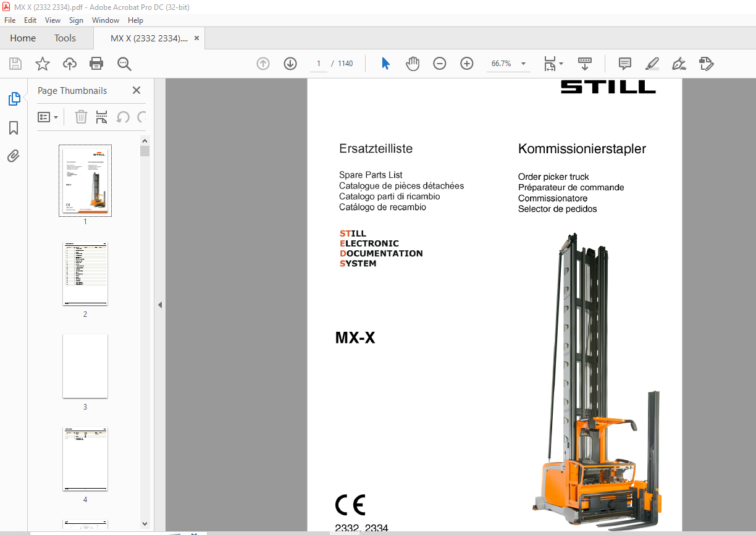Open the File menu
The height and width of the screenshot is (535, 756).
pos(10,20)
